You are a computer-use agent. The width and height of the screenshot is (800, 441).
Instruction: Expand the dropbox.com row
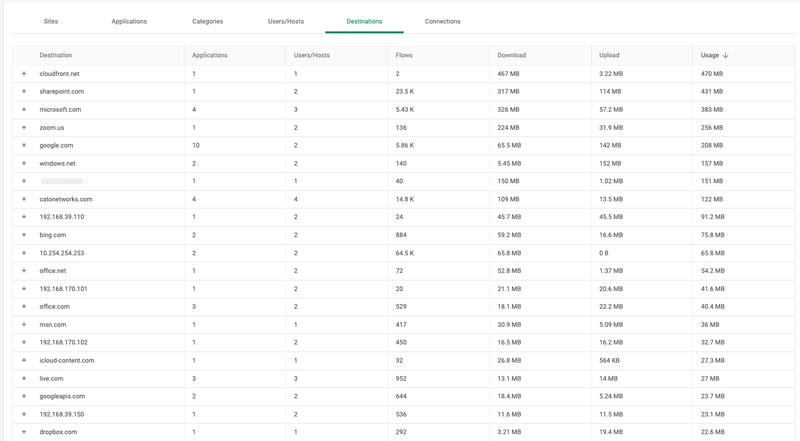point(24,432)
